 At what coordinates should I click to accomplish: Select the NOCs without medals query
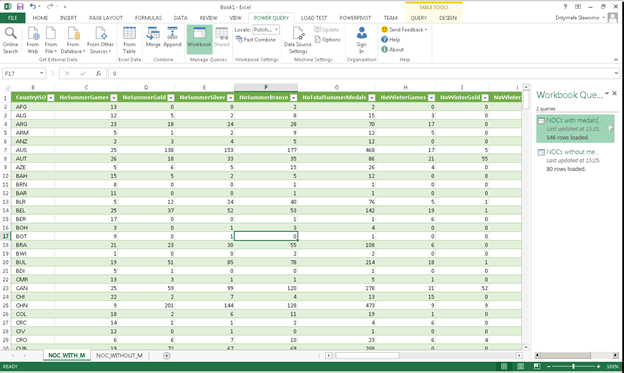pos(575,160)
